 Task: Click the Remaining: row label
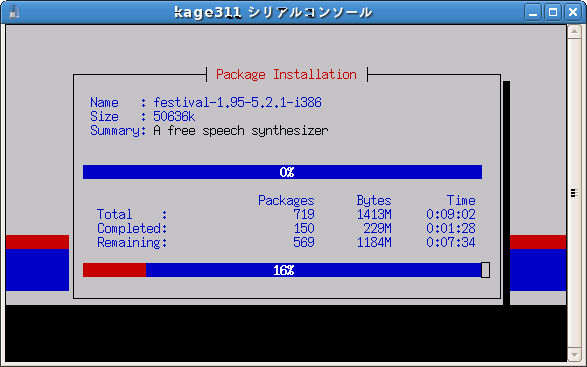[132, 243]
